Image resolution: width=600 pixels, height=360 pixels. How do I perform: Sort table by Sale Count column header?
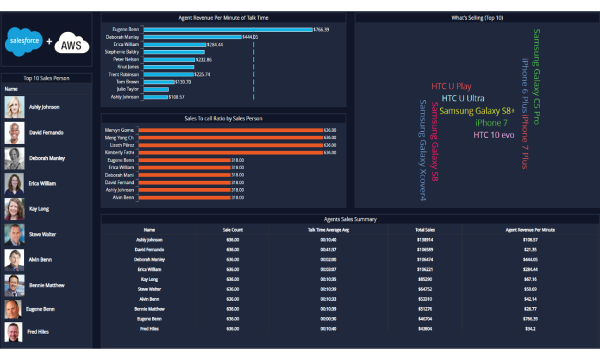coord(233,230)
